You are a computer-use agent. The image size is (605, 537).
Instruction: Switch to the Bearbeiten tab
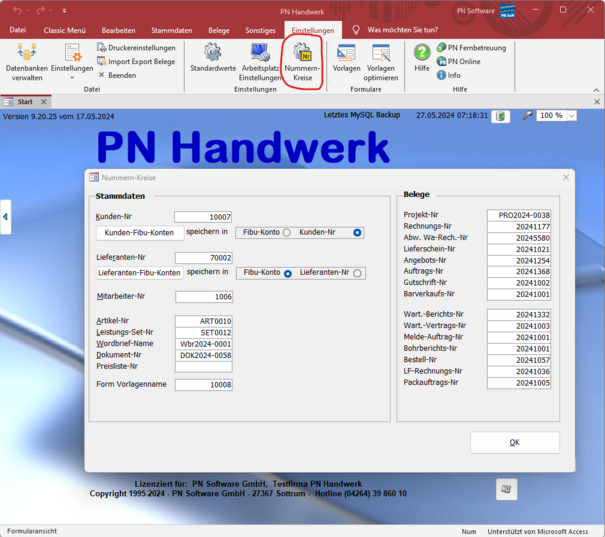118,30
